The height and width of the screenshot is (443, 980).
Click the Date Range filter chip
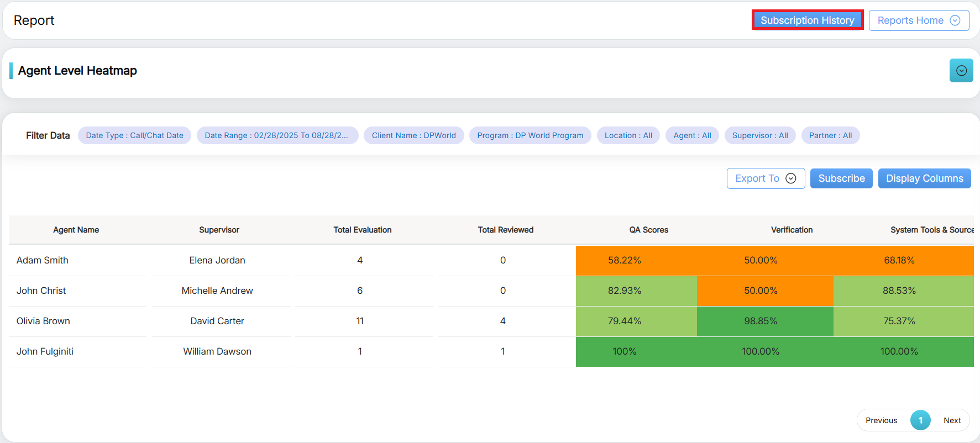(x=277, y=135)
